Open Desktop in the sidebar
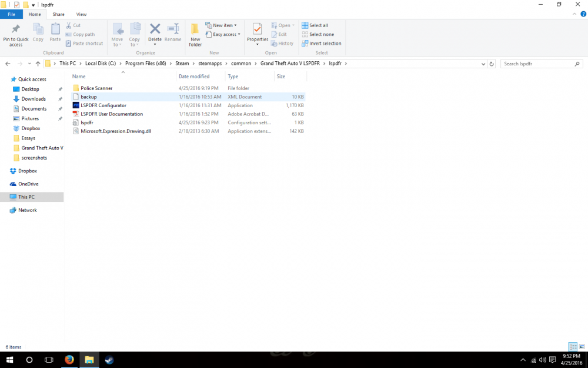Viewport: 588px width, 368px height. [30, 89]
